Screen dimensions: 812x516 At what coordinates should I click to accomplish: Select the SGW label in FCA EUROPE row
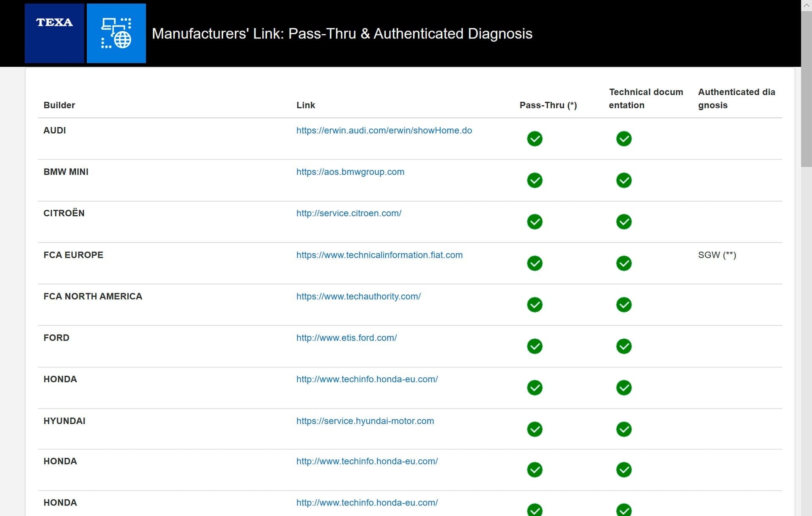(717, 255)
